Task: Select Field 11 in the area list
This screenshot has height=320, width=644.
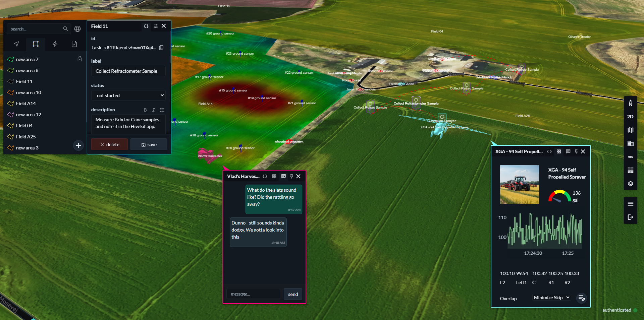Action: (x=24, y=81)
